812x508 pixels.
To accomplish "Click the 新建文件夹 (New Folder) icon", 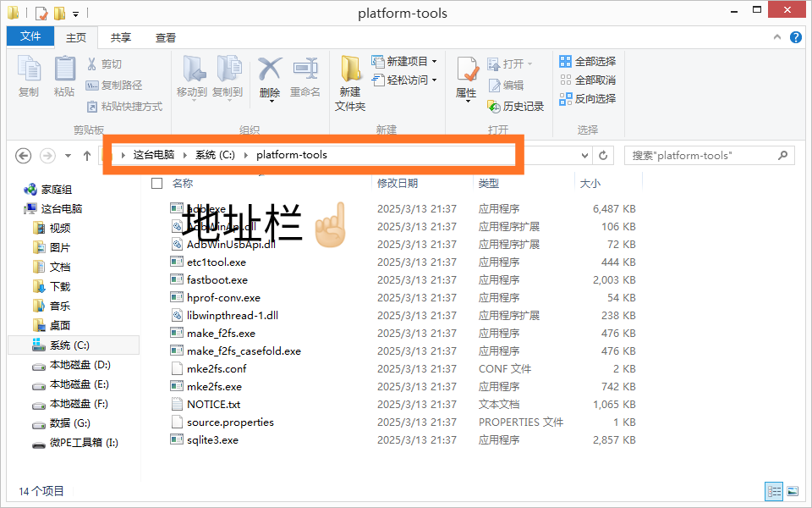I will (x=350, y=69).
